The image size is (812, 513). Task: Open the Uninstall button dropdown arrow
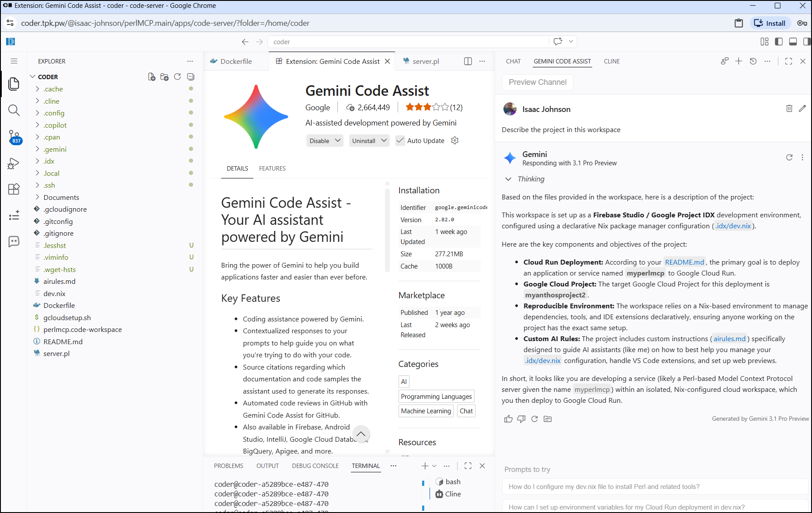click(384, 140)
